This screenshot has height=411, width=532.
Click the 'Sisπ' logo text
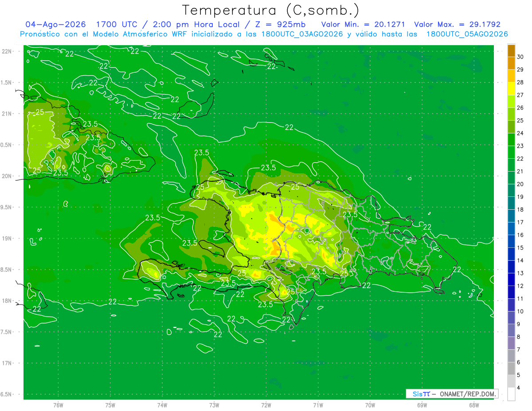tap(421, 394)
